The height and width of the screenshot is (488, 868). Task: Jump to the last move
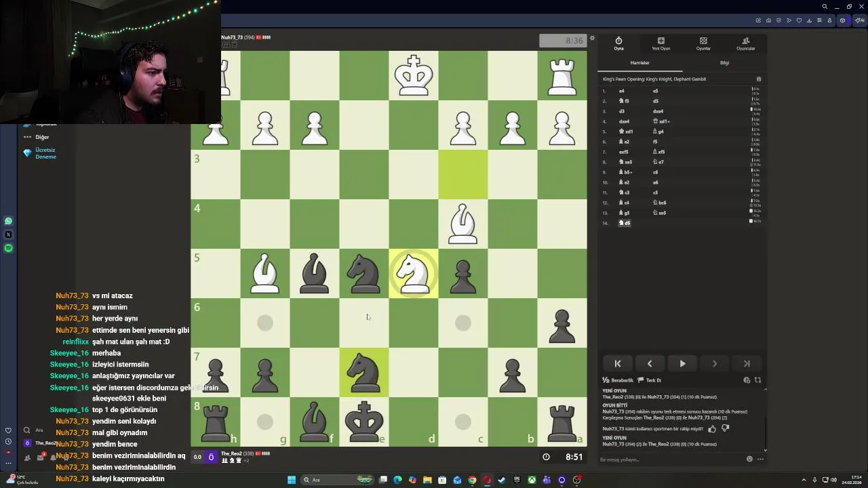tap(747, 364)
